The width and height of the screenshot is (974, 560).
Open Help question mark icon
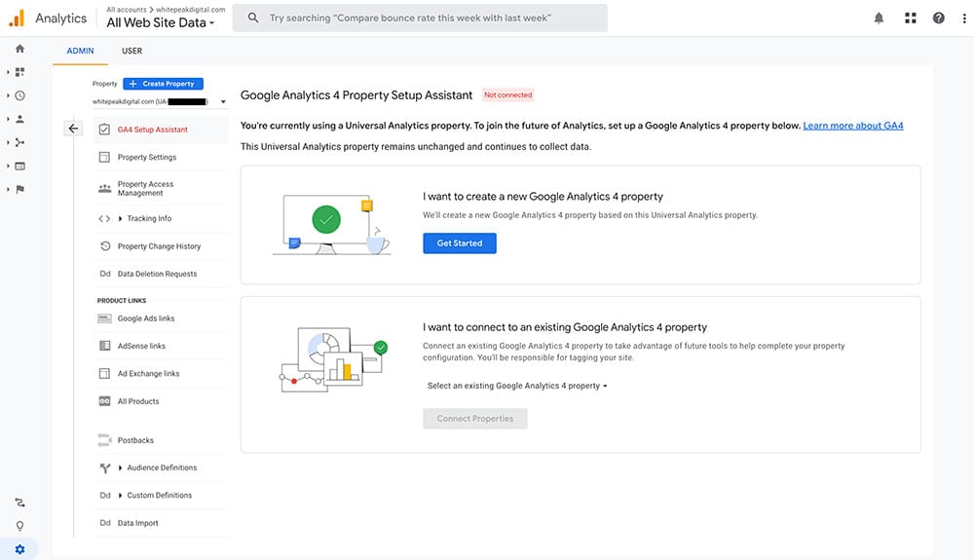(938, 18)
